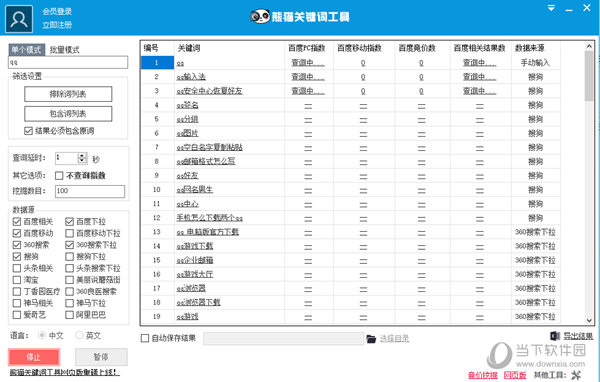This screenshot has width=600, height=382.
Task: Click the keyword input field containing qq
Action: click(68, 62)
